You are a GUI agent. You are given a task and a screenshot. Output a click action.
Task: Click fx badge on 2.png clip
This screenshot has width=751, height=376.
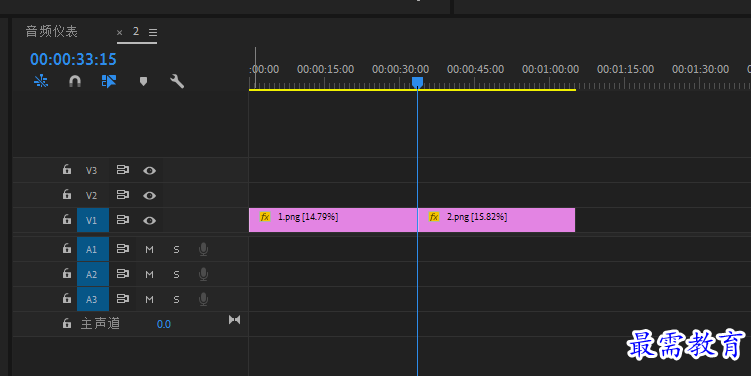[434, 217]
